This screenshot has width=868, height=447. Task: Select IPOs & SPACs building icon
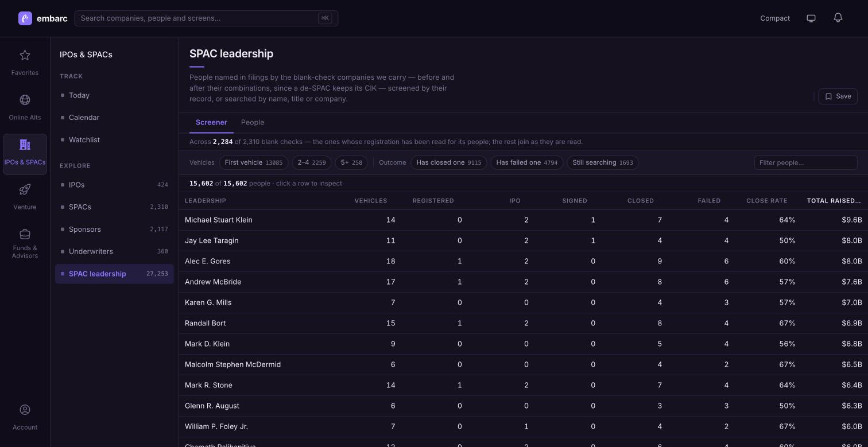tap(25, 145)
